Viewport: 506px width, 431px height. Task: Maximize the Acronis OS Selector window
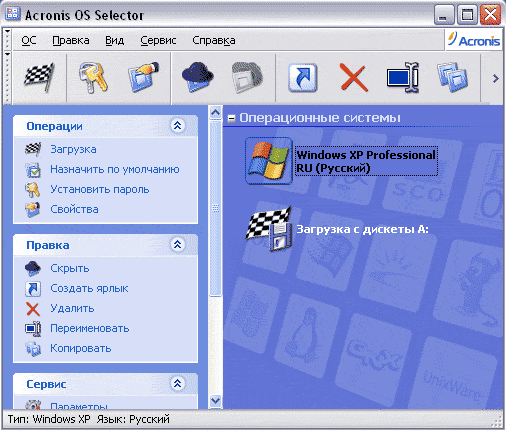coord(467,15)
